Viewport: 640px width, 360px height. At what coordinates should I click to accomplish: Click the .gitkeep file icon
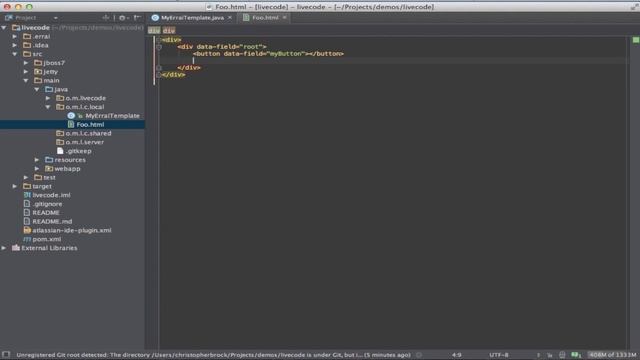tap(60, 151)
